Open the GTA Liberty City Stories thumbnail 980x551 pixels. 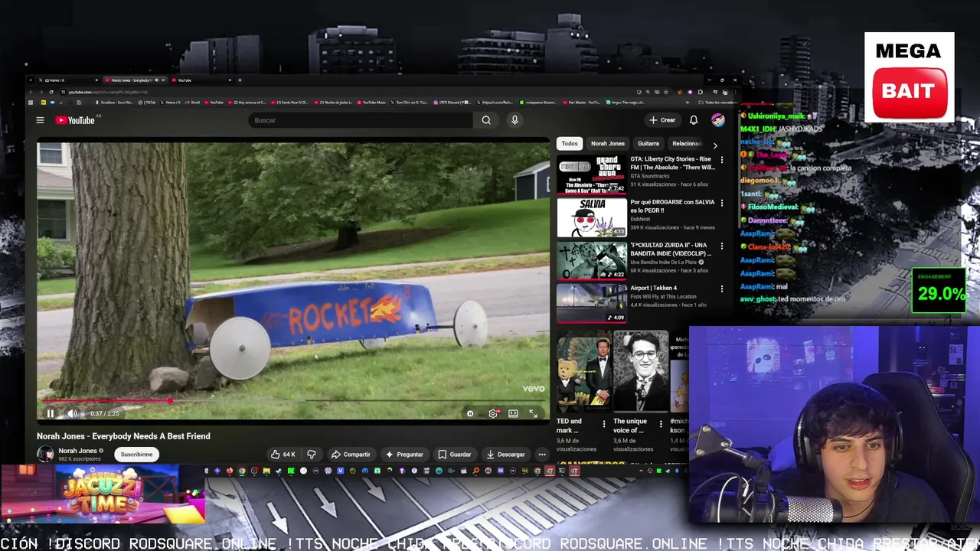pos(591,174)
